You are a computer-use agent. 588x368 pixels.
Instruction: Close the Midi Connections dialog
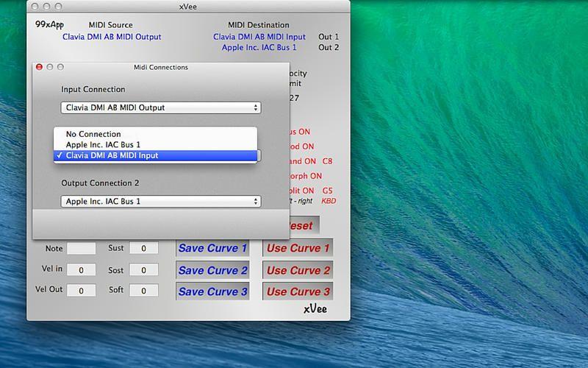pos(40,67)
